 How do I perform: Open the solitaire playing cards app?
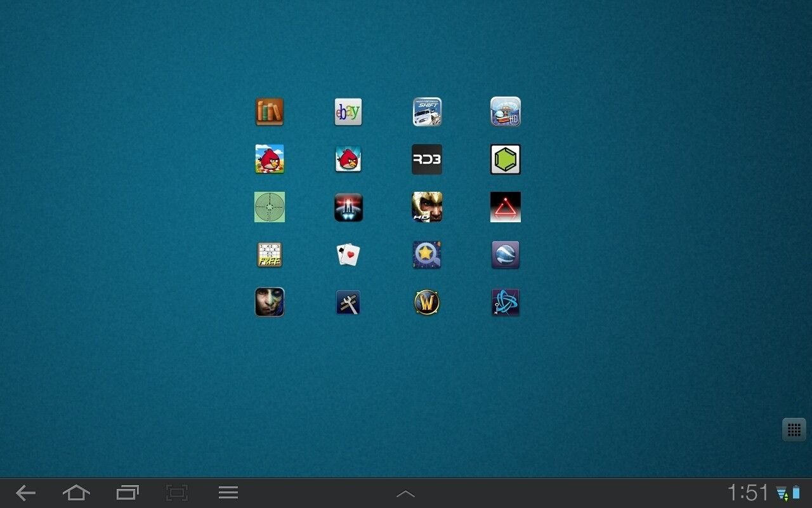(x=348, y=255)
